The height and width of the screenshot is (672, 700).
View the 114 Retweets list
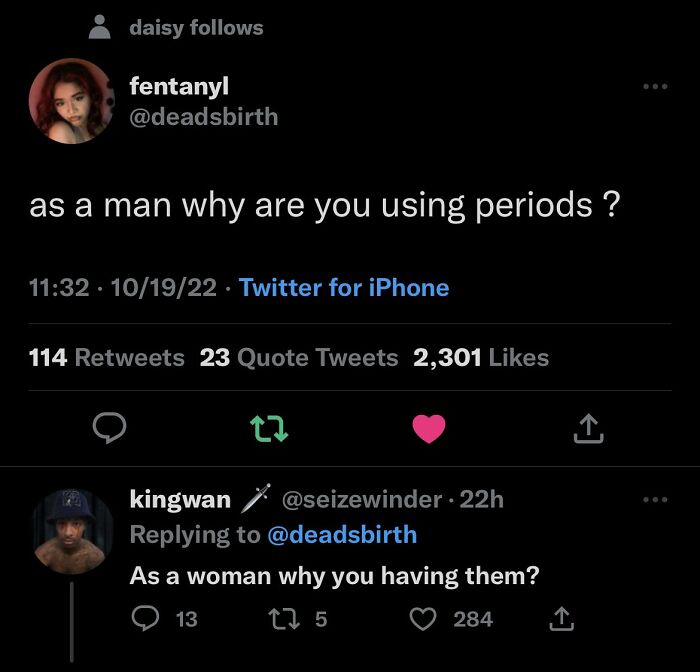click(106, 357)
